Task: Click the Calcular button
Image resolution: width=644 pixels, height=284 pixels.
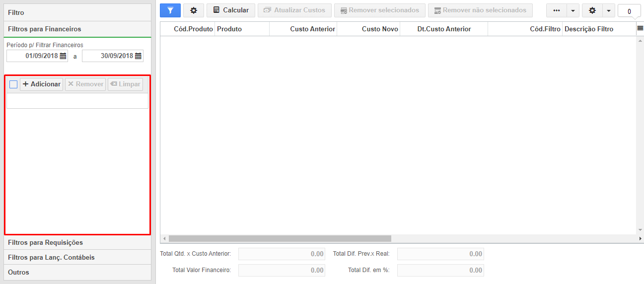Action: pos(231,10)
